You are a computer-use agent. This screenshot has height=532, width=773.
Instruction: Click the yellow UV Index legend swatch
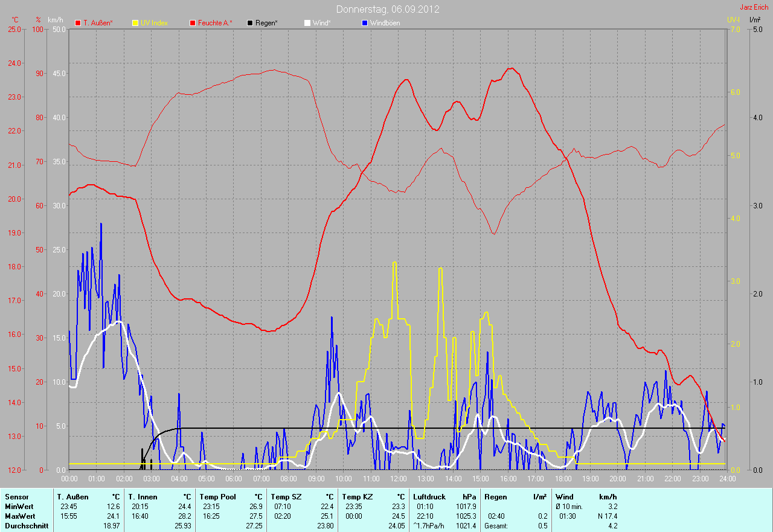[x=135, y=23]
